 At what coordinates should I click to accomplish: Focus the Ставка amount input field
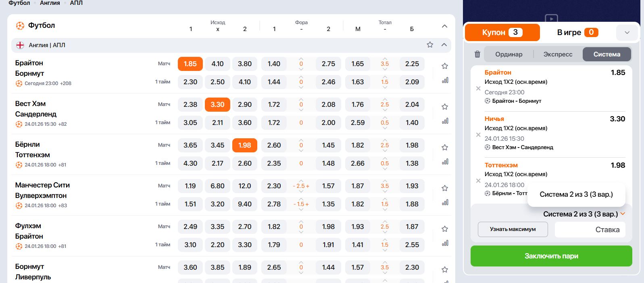(590, 230)
